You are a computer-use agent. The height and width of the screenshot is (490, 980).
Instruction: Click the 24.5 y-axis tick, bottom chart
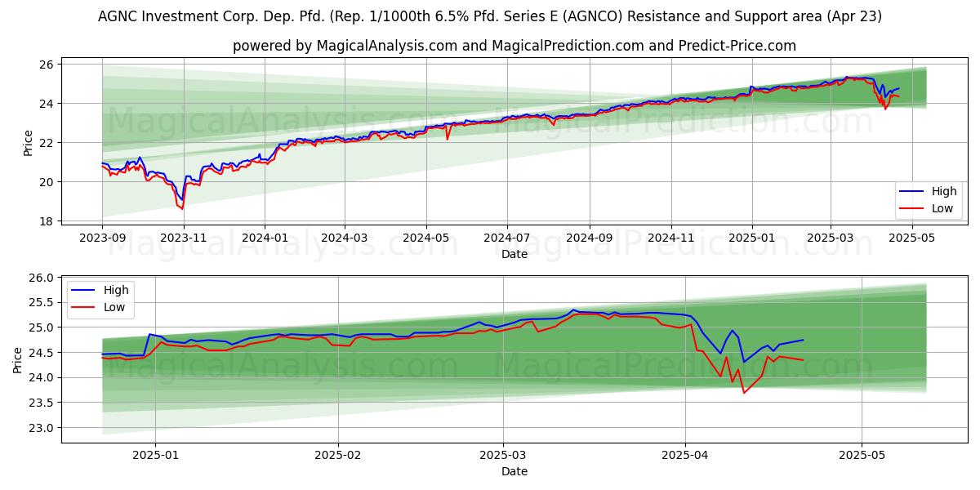(42, 353)
